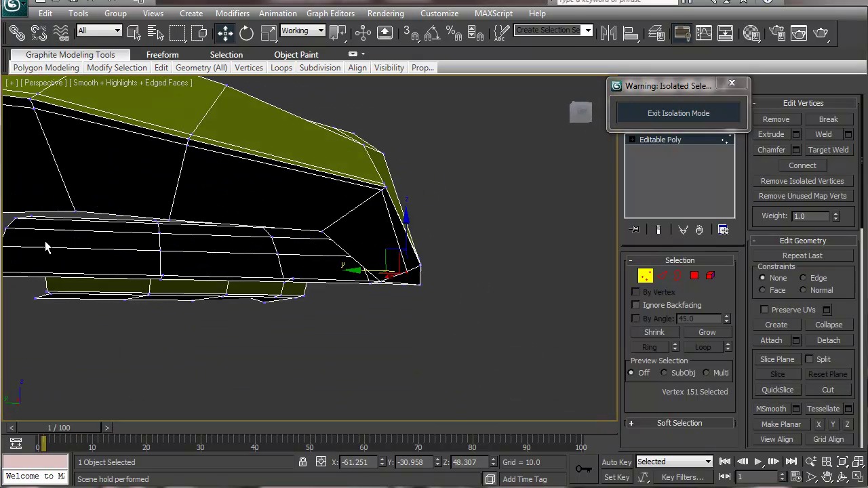The height and width of the screenshot is (488, 868).
Task: Click the Exit Isolation Mode button
Action: point(678,113)
